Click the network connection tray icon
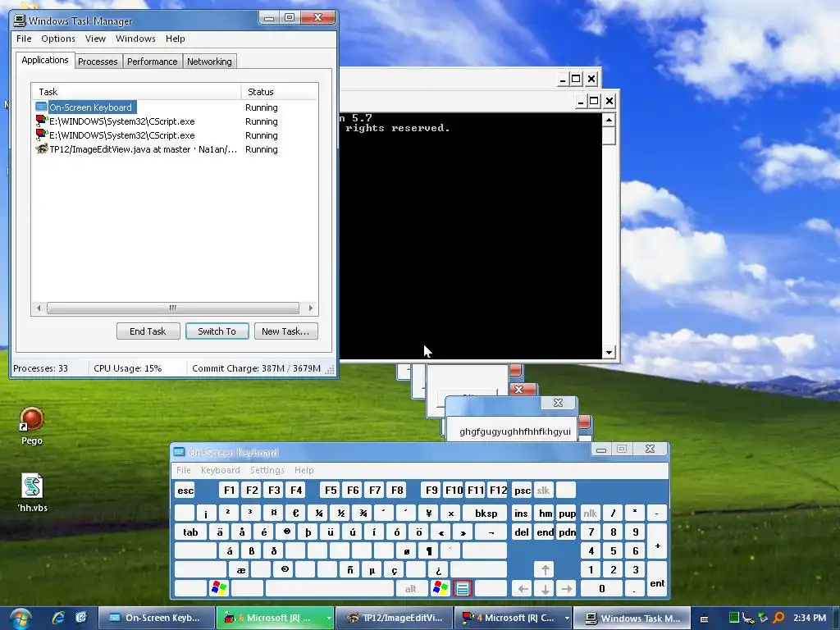Viewport: 840px width, 630px height. click(x=748, y=619)
